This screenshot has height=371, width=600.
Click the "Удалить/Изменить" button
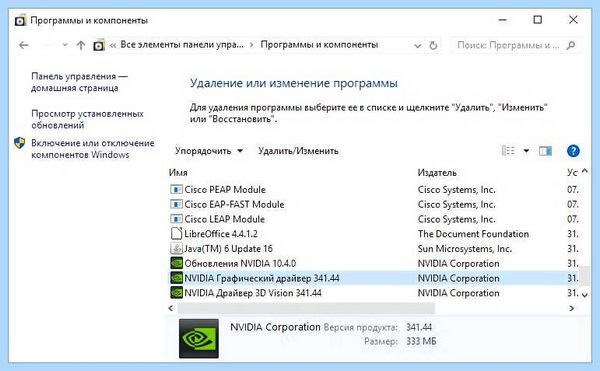pyautogui.click(x=298, y=151)
